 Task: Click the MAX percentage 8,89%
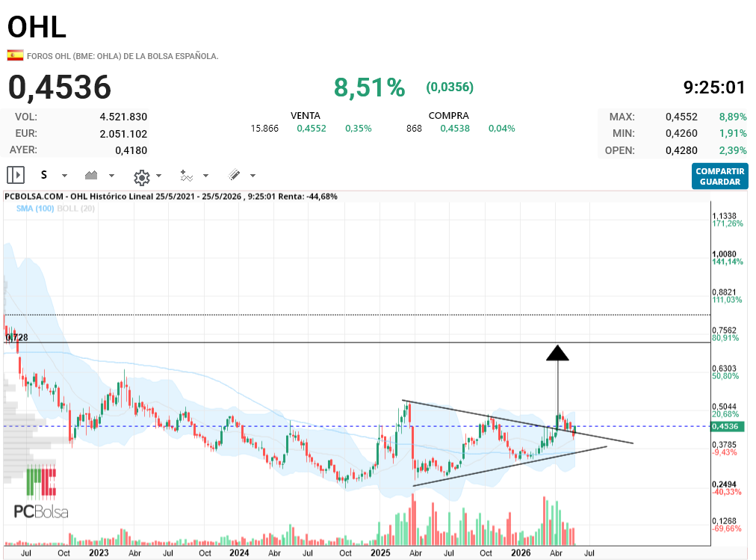pos(733,117)
